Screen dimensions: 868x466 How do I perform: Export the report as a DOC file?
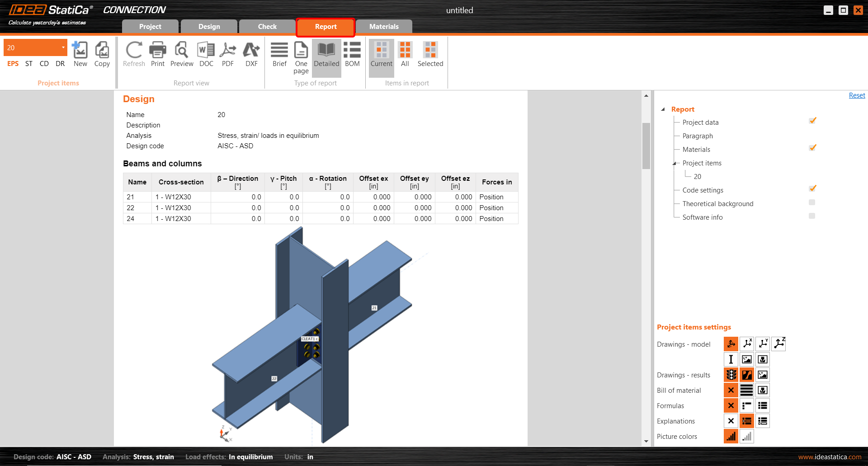coord(206,54)
